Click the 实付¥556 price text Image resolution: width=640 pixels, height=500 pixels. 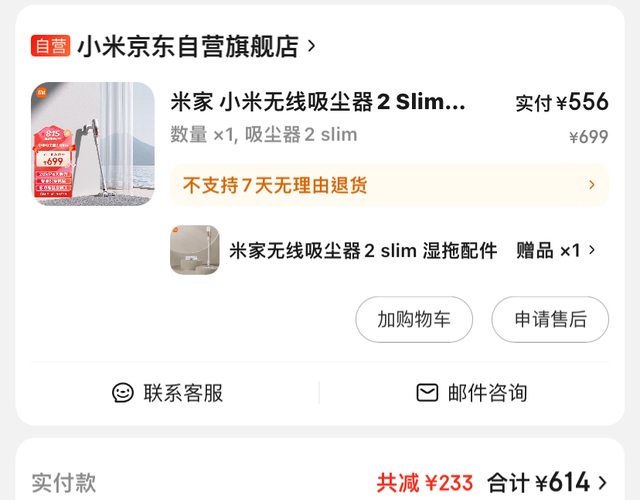(x=562, y=102)
